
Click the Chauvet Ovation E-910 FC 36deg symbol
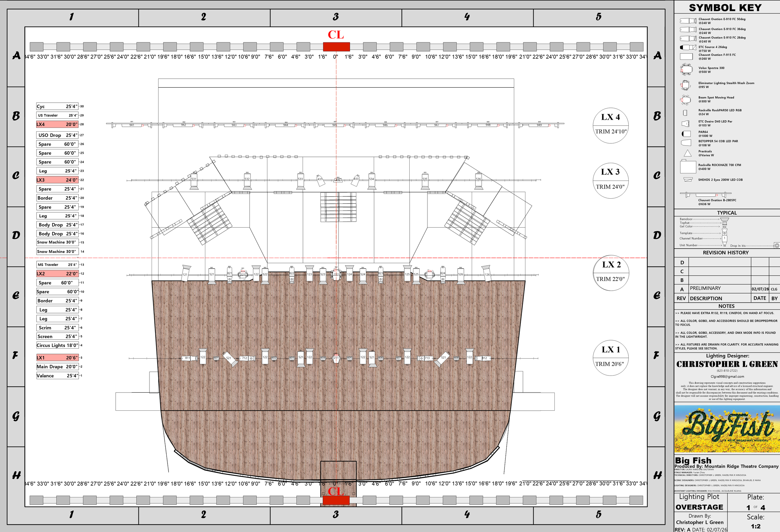[688, 30]
